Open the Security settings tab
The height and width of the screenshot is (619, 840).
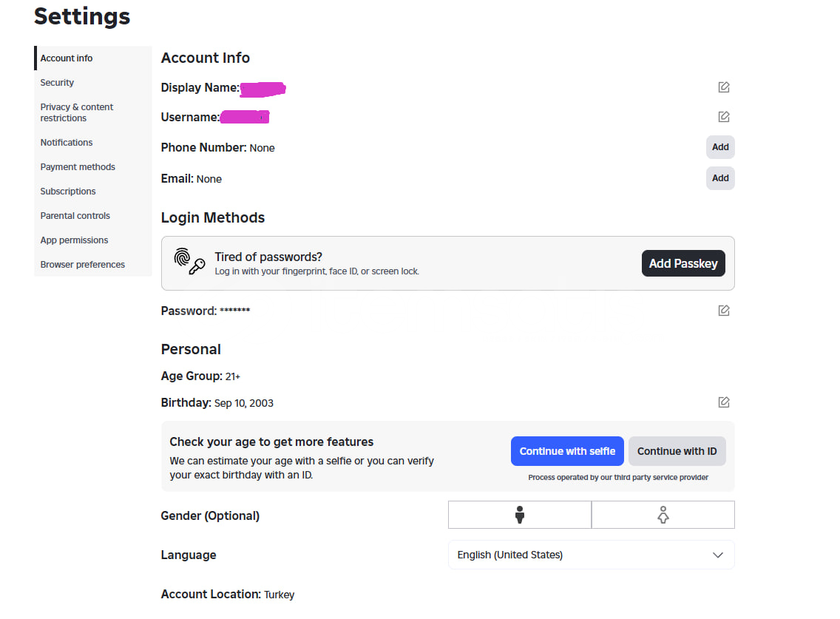pyautogui.click(x=57, y=83)
